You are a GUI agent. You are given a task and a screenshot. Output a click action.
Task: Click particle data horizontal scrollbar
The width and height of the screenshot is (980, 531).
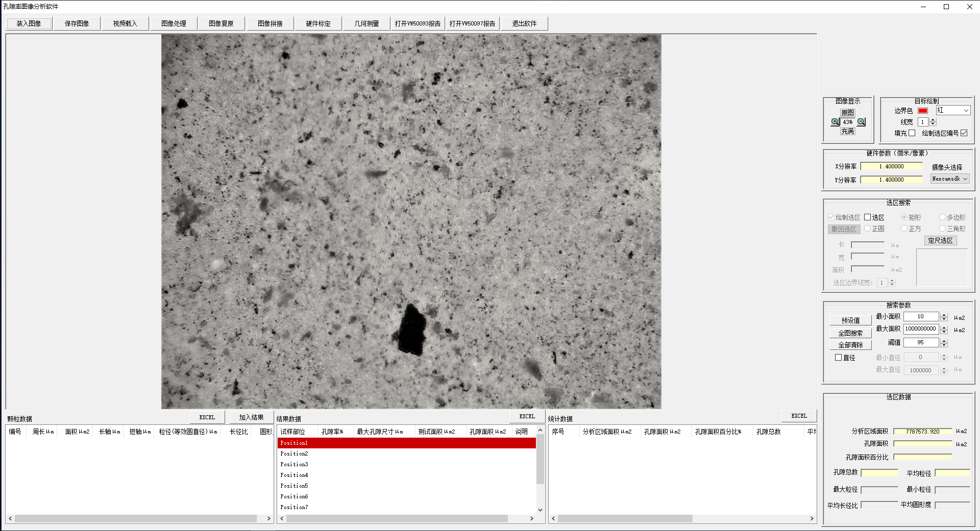point(136,518)
